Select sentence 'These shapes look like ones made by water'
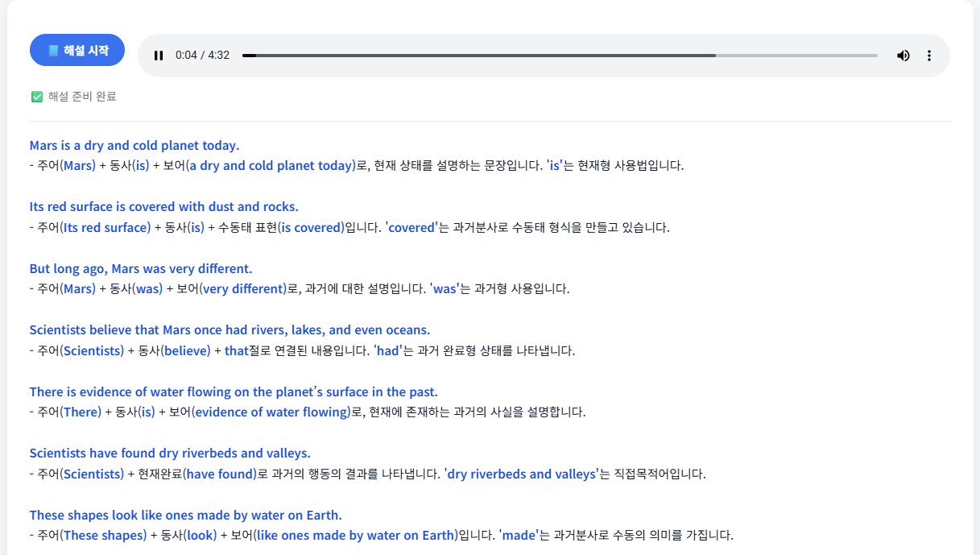 [185, 516]
